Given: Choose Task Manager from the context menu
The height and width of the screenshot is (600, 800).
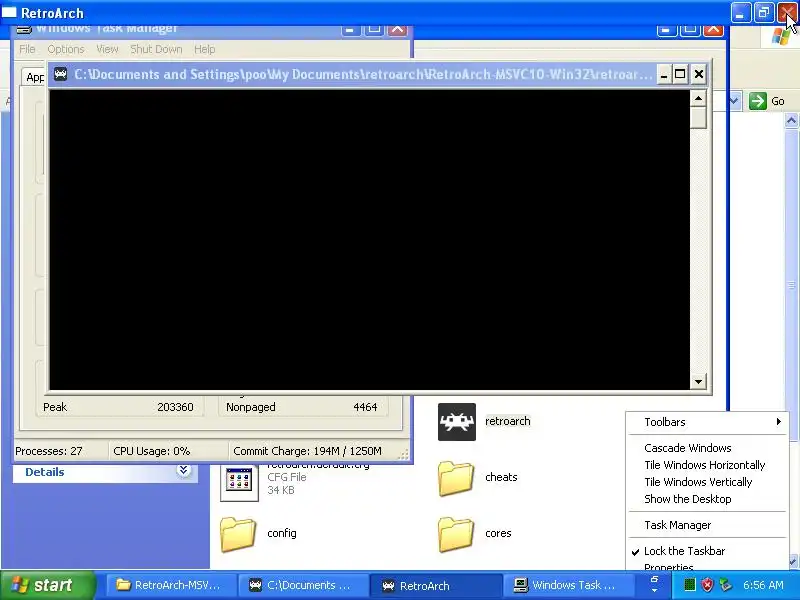Looking at the screenshot, I should coord(708,525).
